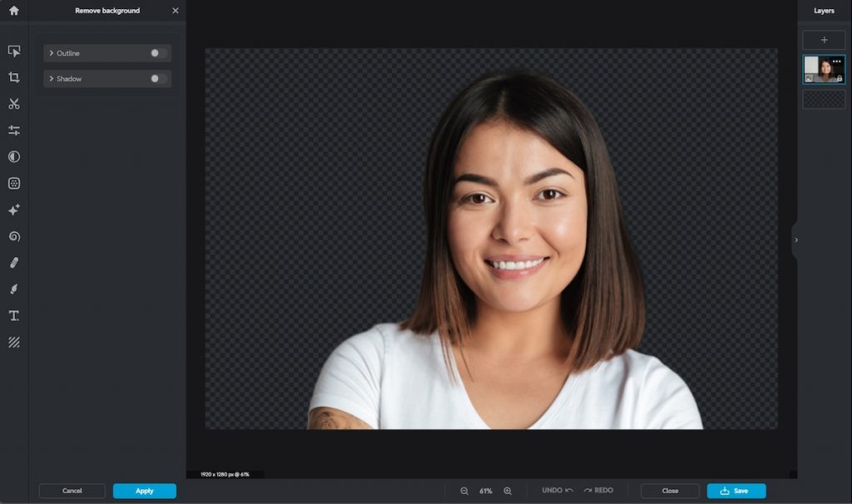Expand the Shadow options chevron

point(52,79)
